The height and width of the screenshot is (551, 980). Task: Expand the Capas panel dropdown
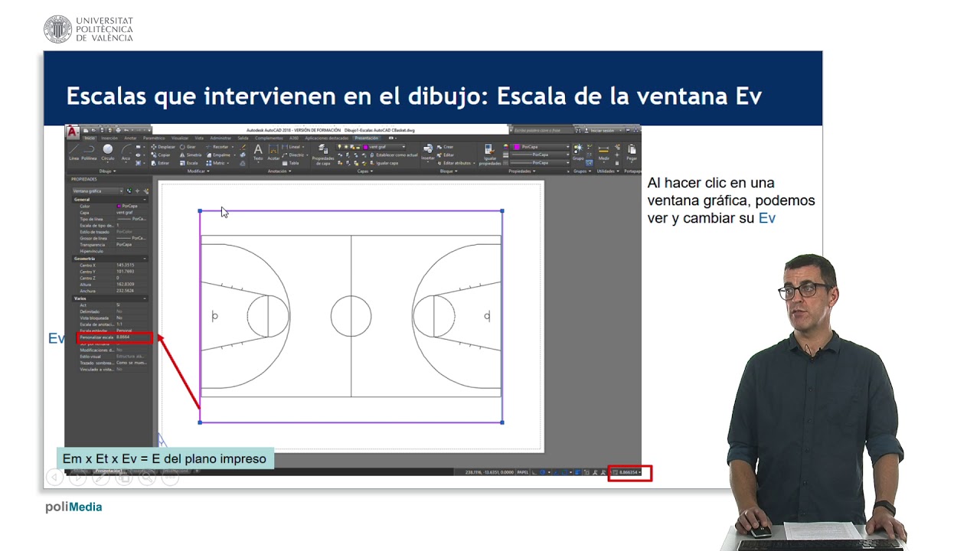(364, 171)
